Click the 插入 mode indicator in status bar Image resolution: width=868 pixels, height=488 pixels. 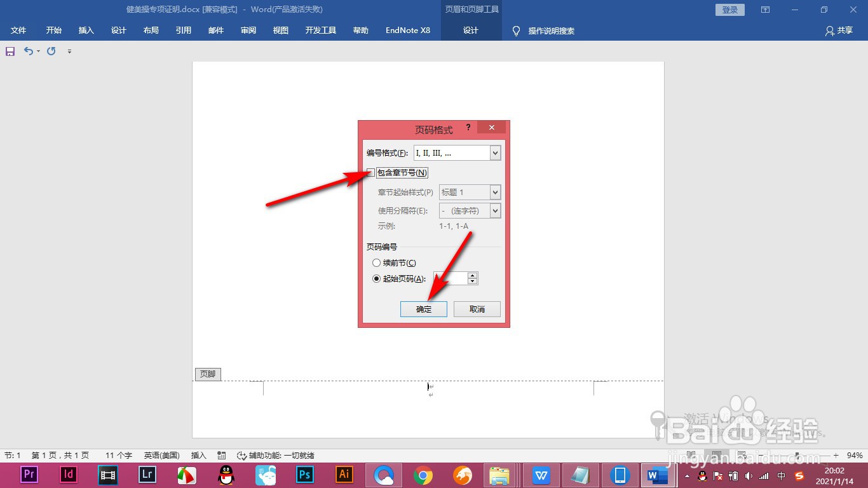click(x=199, y=456)
